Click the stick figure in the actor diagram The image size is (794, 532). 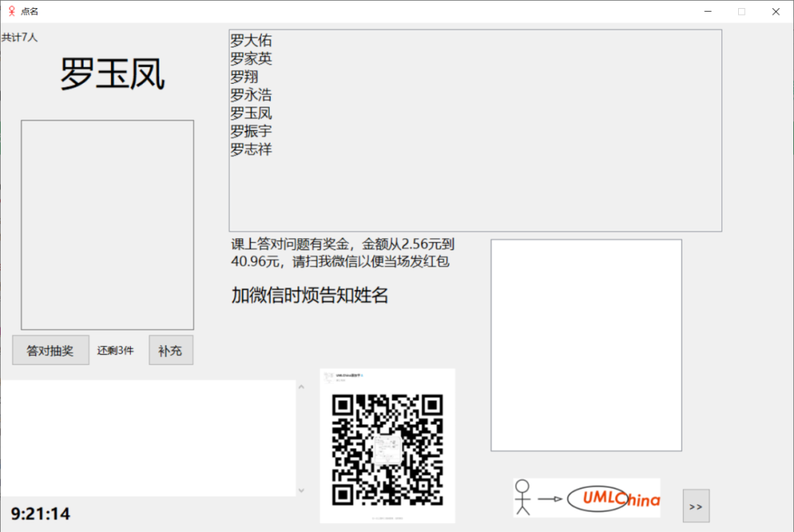click(523, 497)
